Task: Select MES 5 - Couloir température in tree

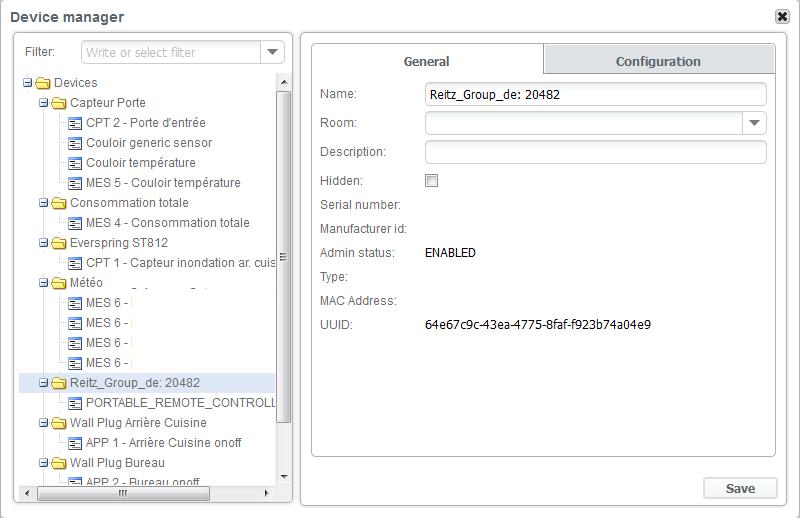Action: point(163,183)
